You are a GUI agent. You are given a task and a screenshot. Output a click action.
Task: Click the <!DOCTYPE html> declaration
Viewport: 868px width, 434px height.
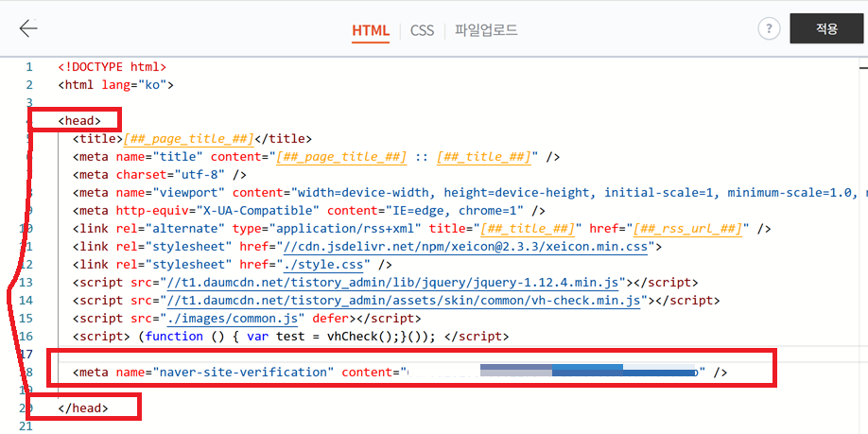tap(112, 67)
